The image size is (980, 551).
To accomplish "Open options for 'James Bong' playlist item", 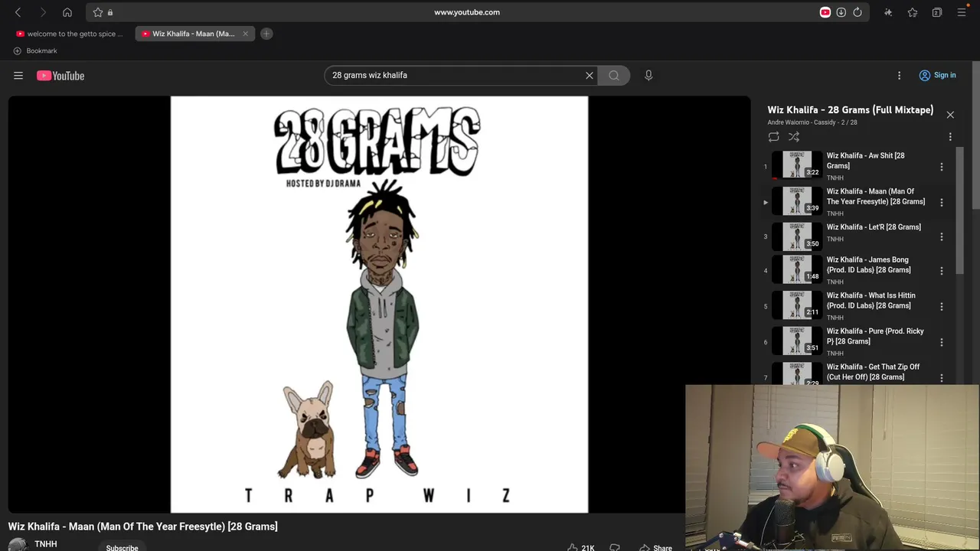I will pyautogui.click(x=942, y=271).
